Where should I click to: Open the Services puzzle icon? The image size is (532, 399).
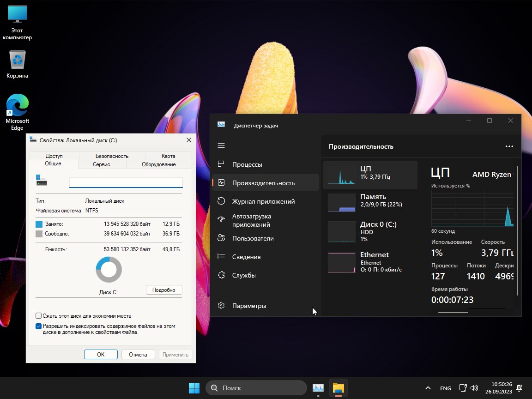[221, 275]
